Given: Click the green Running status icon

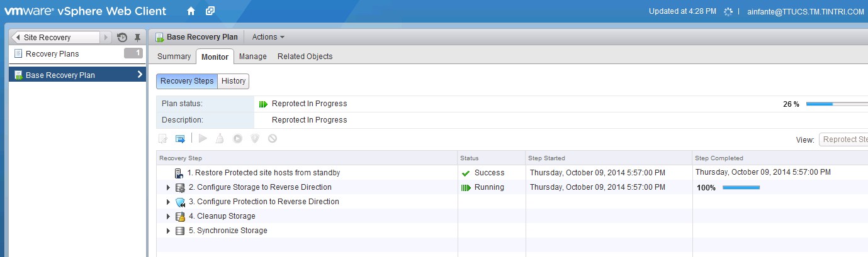Looking at the screenshot, I should [466, 187].
